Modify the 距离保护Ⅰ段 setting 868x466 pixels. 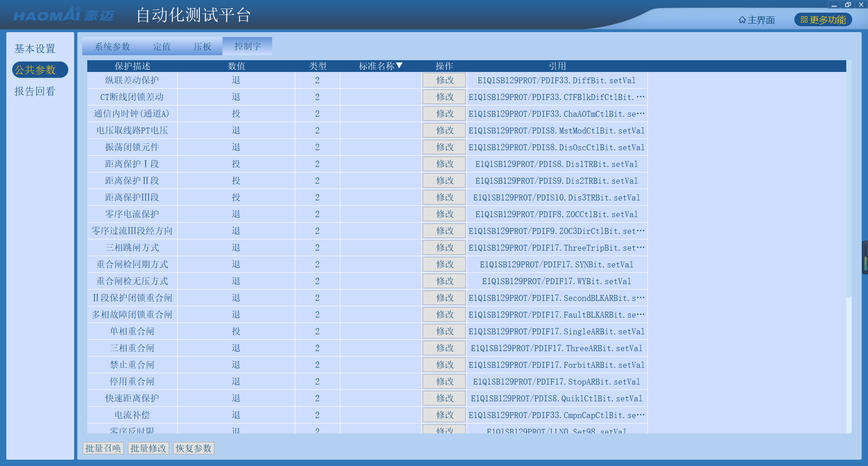click(x=444, y=164)
